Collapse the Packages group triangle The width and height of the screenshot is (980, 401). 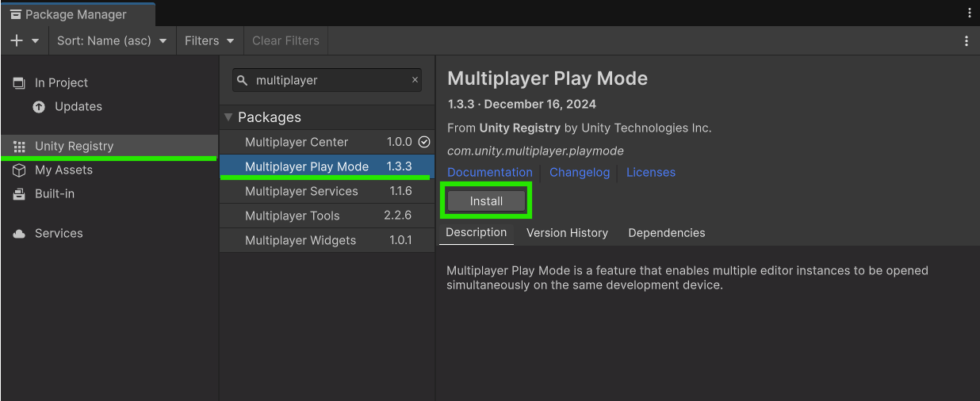coord(228,117)
